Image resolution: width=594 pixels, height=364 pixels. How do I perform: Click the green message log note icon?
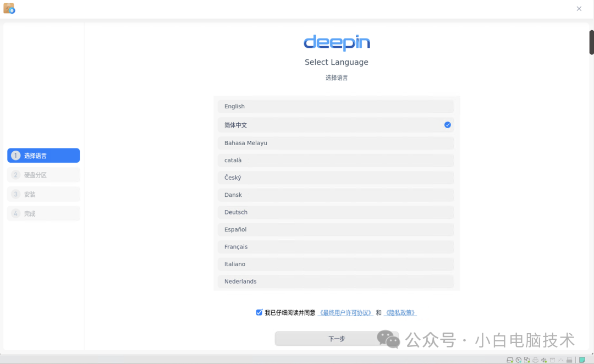[x=582, y=360]
